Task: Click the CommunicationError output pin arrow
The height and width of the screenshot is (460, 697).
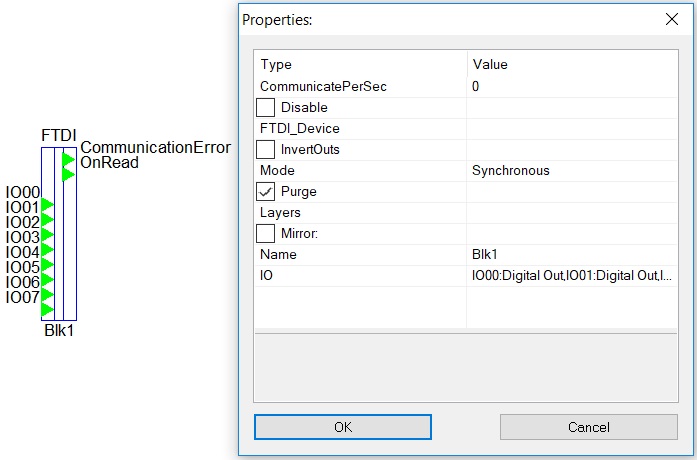Action: tap(68, 159)
